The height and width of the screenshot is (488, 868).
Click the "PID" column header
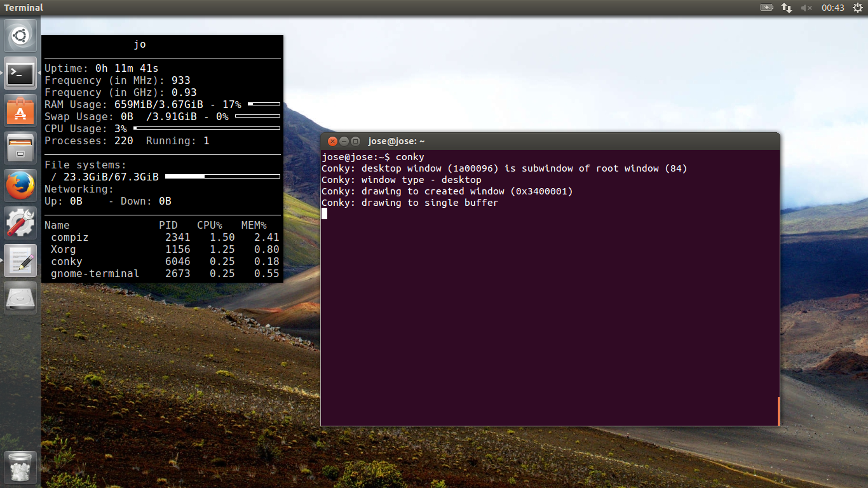point(168,225)
